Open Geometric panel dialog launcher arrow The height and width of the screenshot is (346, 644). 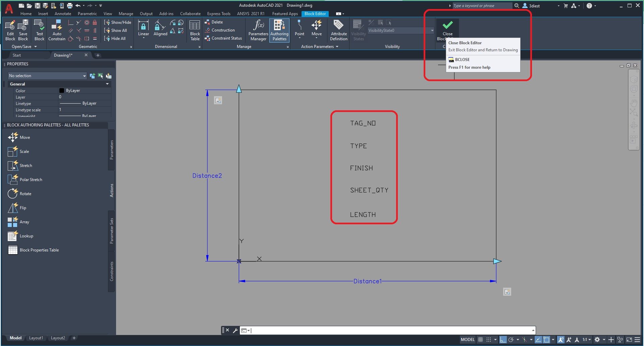(x=131, y=47)
